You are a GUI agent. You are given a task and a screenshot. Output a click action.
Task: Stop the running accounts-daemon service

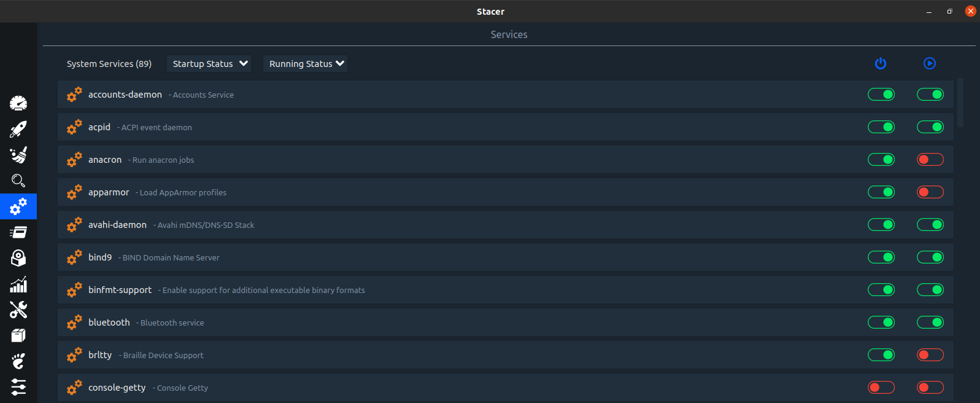point(930,95)
